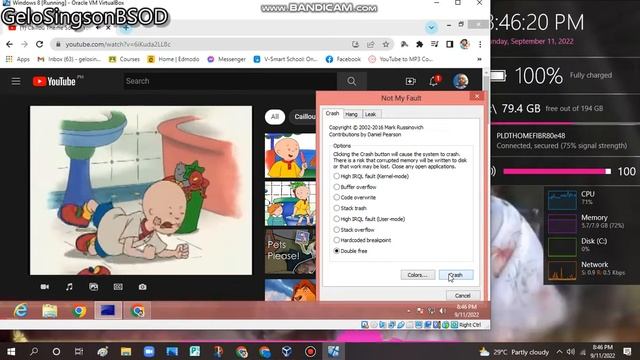Select the Stack trash crash option
This screenshot has height=360, width=640.
pyautogui.click(x=350, y=208)
